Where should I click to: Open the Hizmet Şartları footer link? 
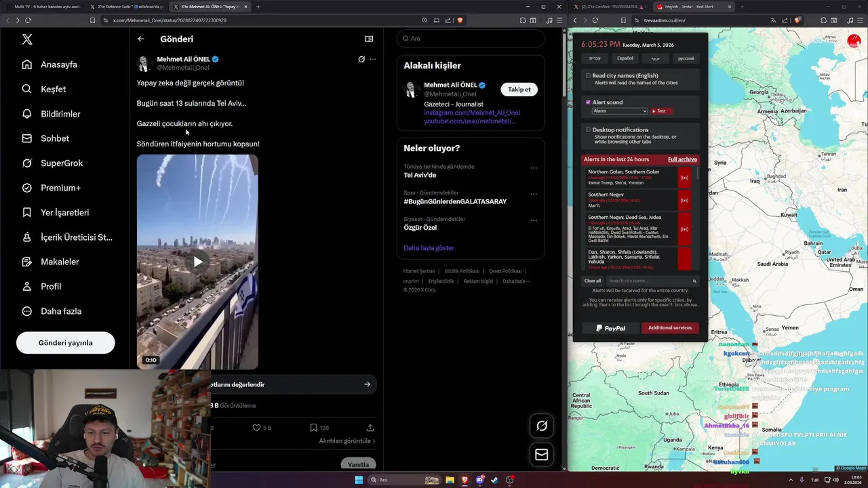419,271
